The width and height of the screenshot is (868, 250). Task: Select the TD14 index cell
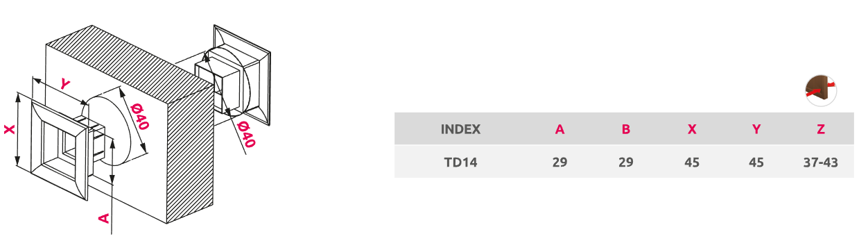[460, 163]
